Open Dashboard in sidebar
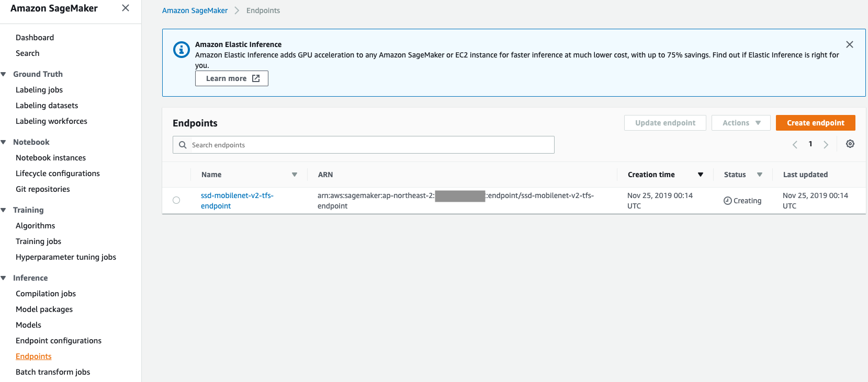 35,38
